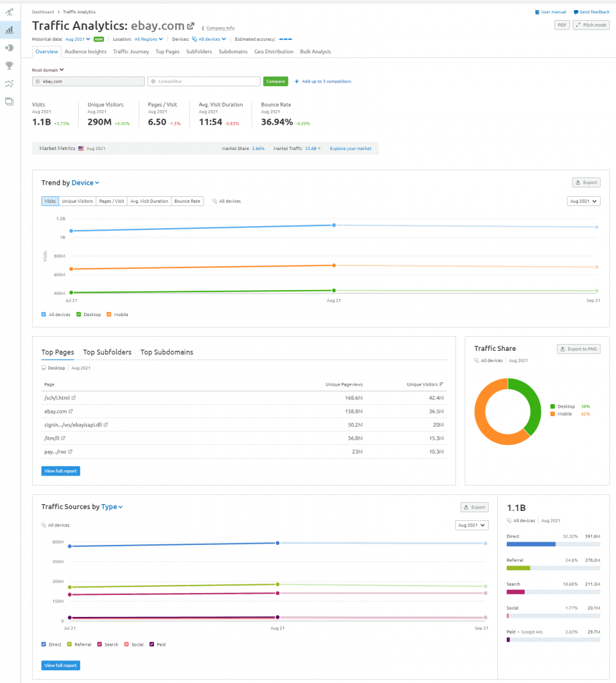Click Export to PNG in Traffic Share
The width and height of the screenshot is (616, 683).
(x=578, y=350)
